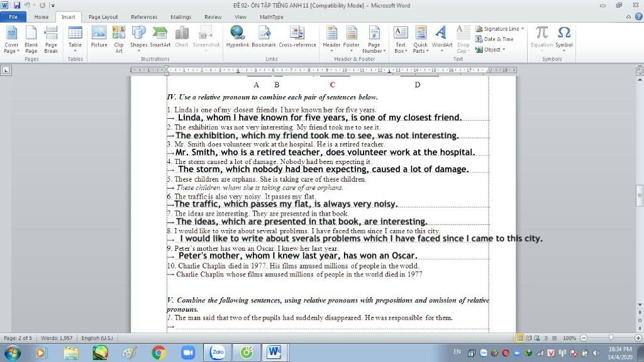Open the Customize Quick Access Toolbar dropdown
This screenshot has width=644, height=362.
(53, 6)
